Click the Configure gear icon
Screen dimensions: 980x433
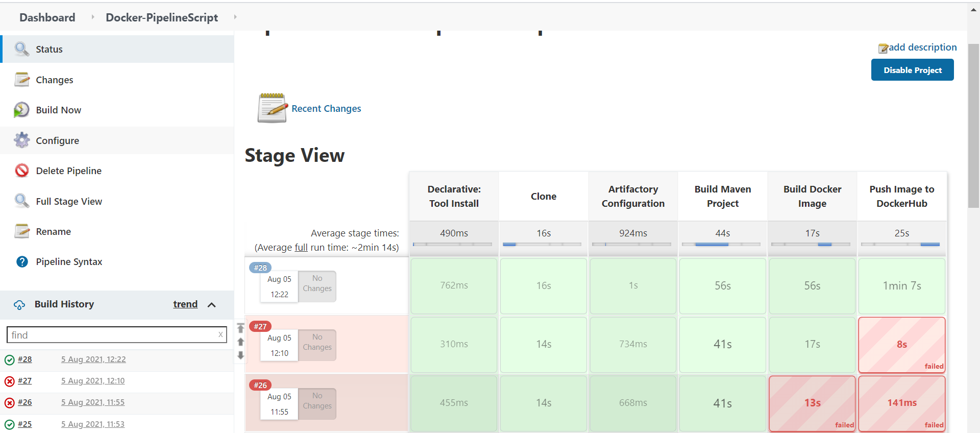(21, 140)
